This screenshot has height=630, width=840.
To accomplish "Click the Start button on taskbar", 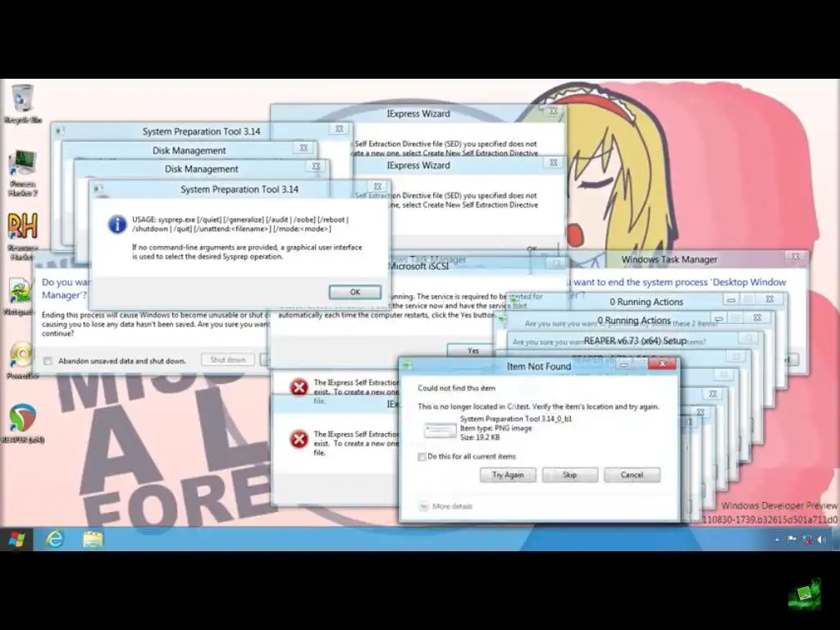I will (16, 540).
